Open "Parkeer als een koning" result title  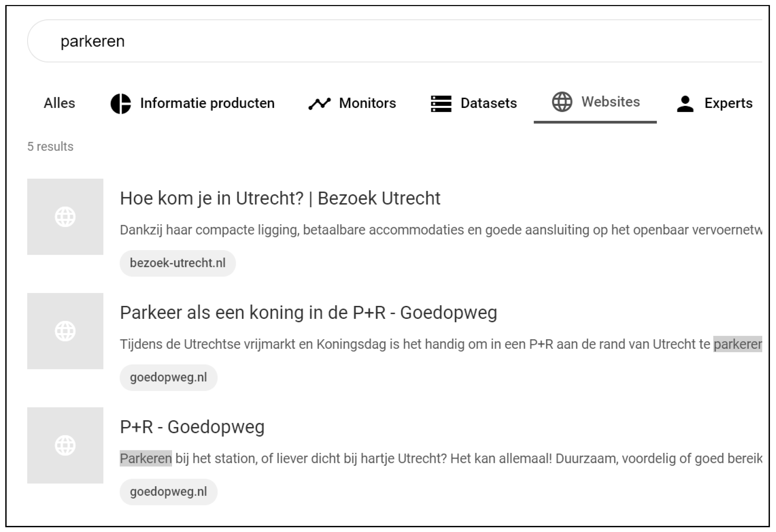tap(308, 313)
